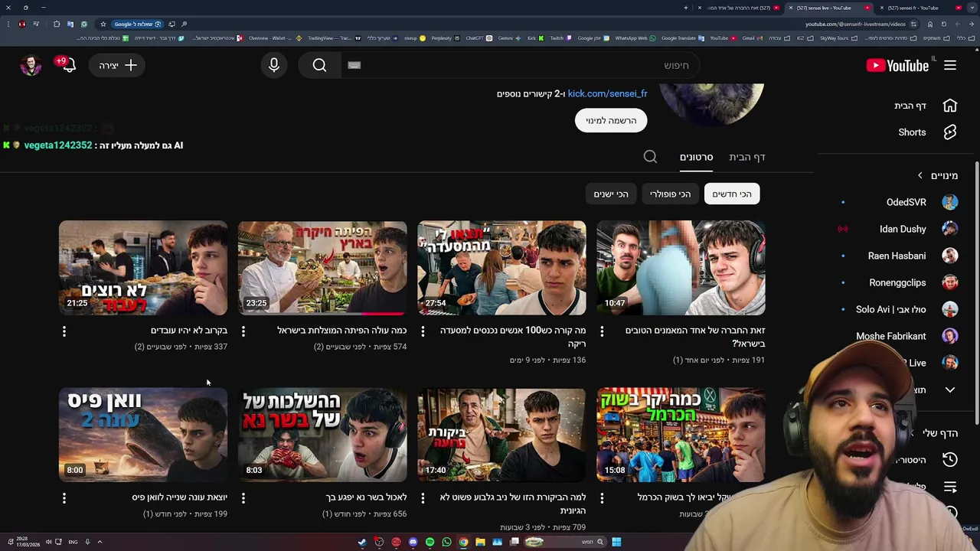The image size is (980, 551).
Task: Open the title 'כמה עולה הפיתה המוצלחת בישראל'
Action: 342,331
